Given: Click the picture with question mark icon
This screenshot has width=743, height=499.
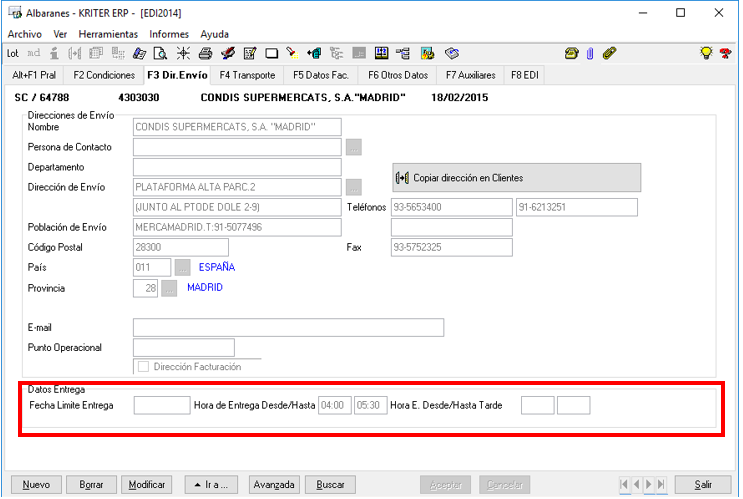Looking at the screenshot, I should [427, 54].
